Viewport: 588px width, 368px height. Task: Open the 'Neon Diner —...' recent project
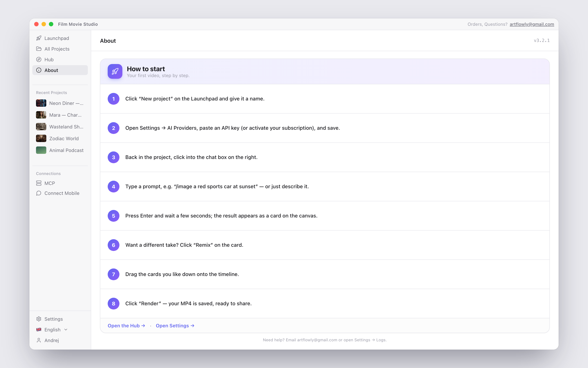(60, 103)
